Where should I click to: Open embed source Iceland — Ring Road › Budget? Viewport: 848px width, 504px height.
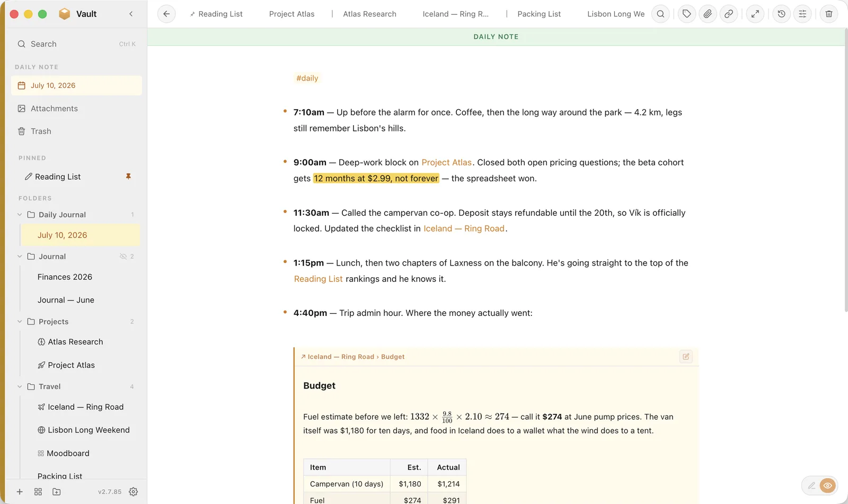352,357
